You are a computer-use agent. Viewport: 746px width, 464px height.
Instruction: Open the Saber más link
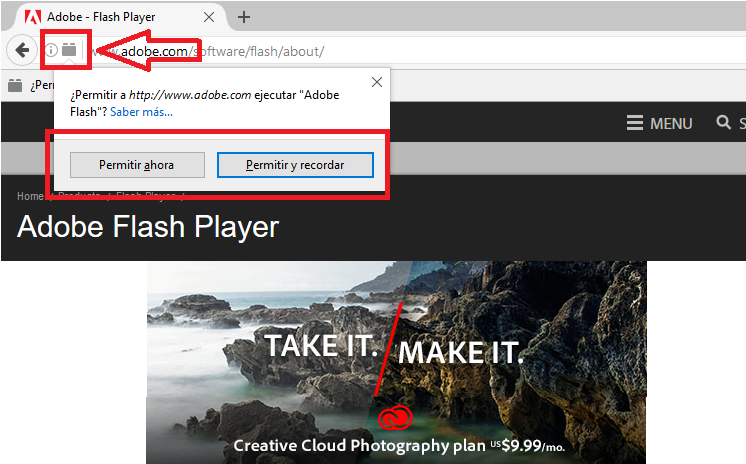coord(141,112)
